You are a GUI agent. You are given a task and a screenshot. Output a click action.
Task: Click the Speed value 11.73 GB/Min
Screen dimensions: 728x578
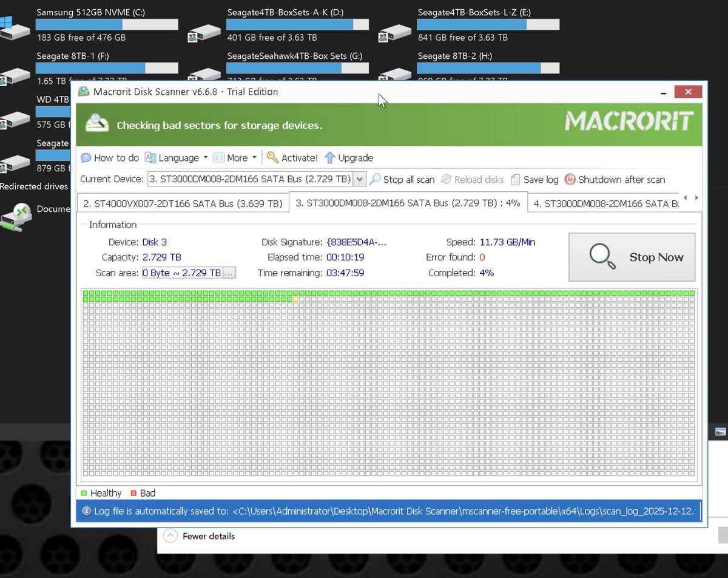(x=507, y=242)
